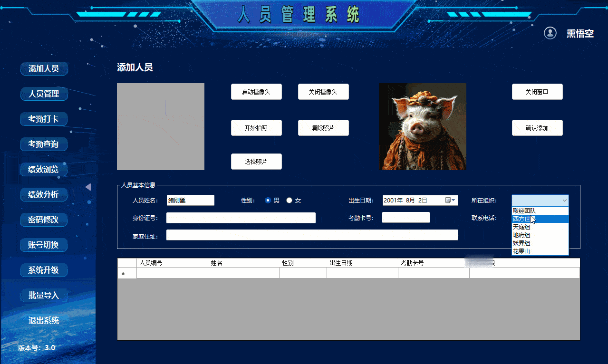
Task: Click the 人员姓名 input field
Action: (x=191, y=201)
